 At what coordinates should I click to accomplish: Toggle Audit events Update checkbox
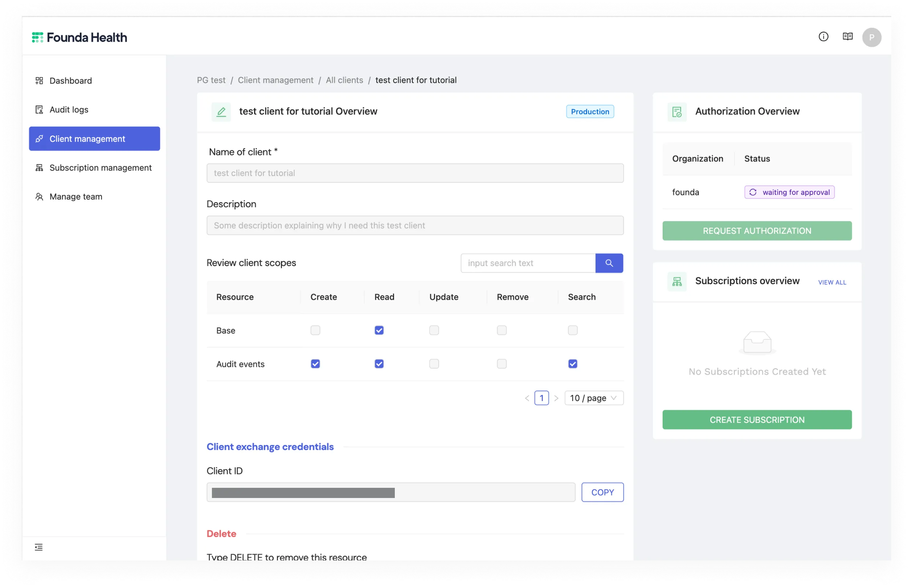pos(434,364)
